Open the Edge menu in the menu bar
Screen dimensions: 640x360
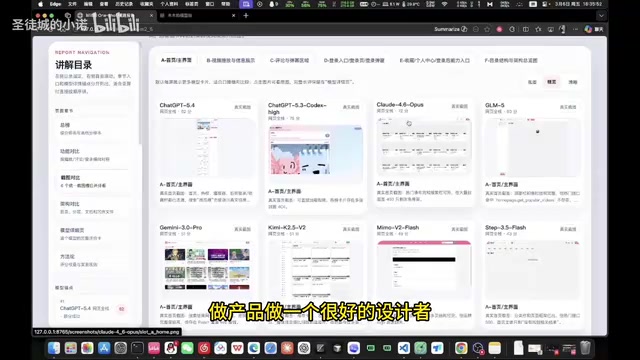coord(55,4)
